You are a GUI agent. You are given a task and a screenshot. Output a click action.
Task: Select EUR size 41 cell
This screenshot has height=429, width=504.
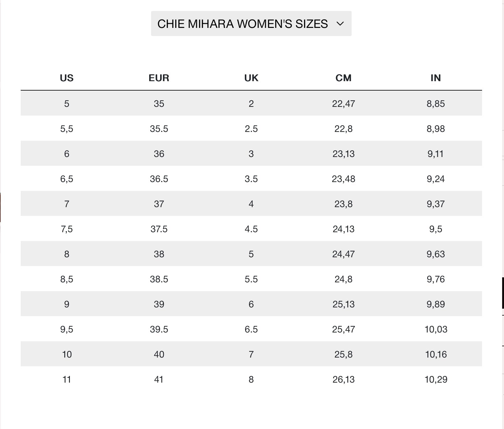point(159,379)
